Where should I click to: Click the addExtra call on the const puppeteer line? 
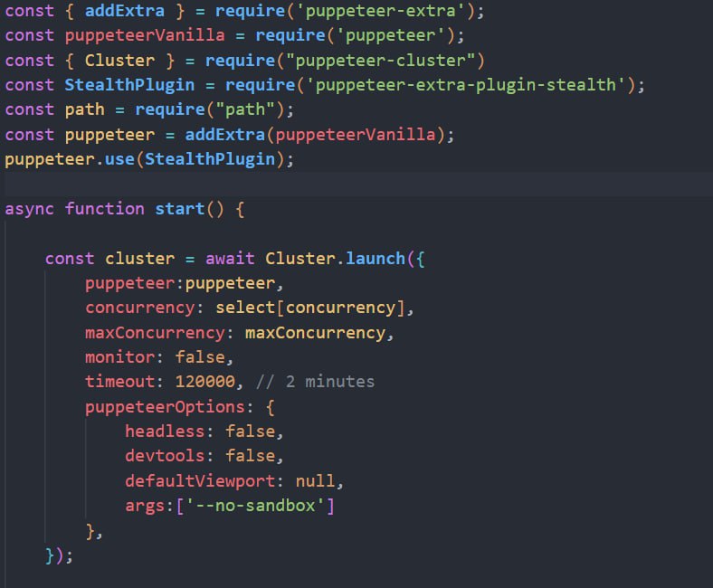(x=225, y=135)
